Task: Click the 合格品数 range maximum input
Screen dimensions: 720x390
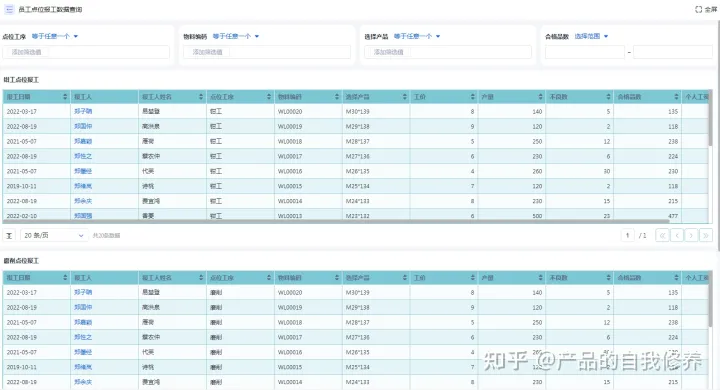Action: point(673,52)
